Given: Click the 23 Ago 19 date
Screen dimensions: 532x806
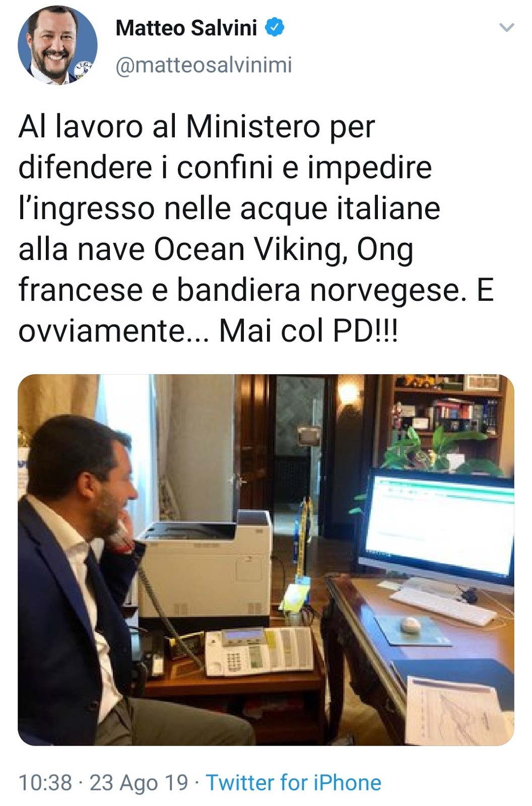Looking at the screenshot, I should pos(139,783).
